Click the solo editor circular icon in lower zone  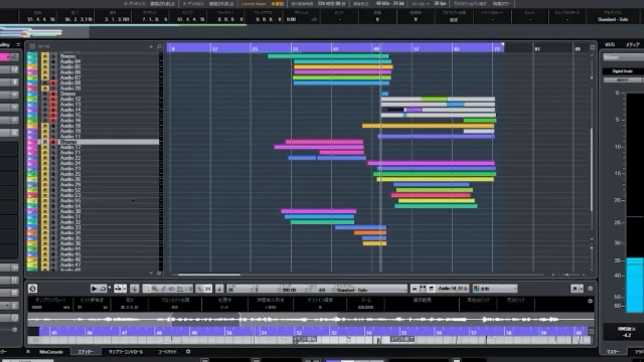pyautogui.click(x=33, y=289)
